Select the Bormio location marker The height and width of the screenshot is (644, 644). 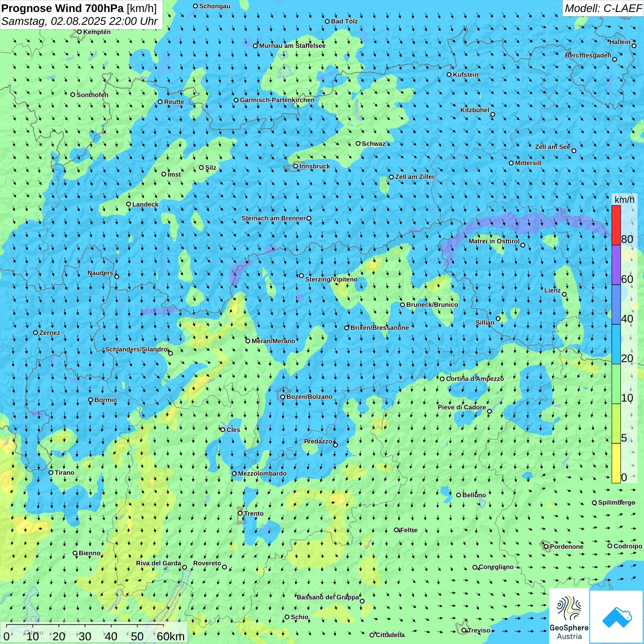click(x=91, y=400)
